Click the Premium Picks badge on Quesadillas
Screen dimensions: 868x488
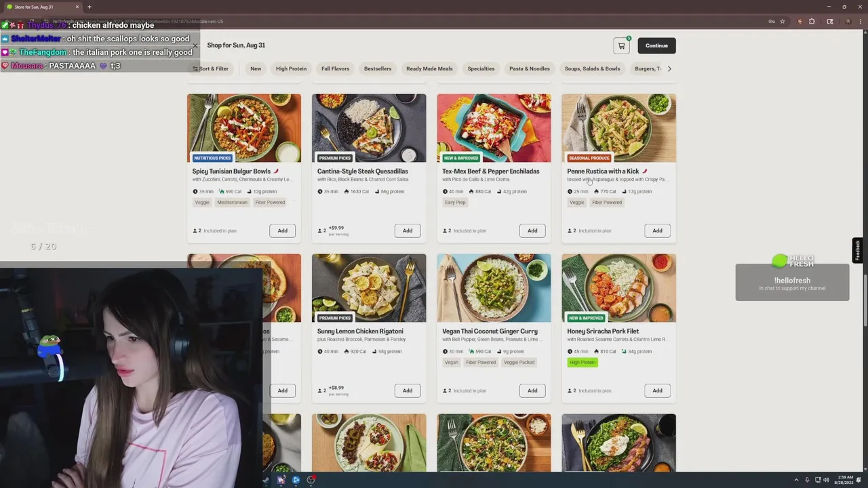click(335, 158)
